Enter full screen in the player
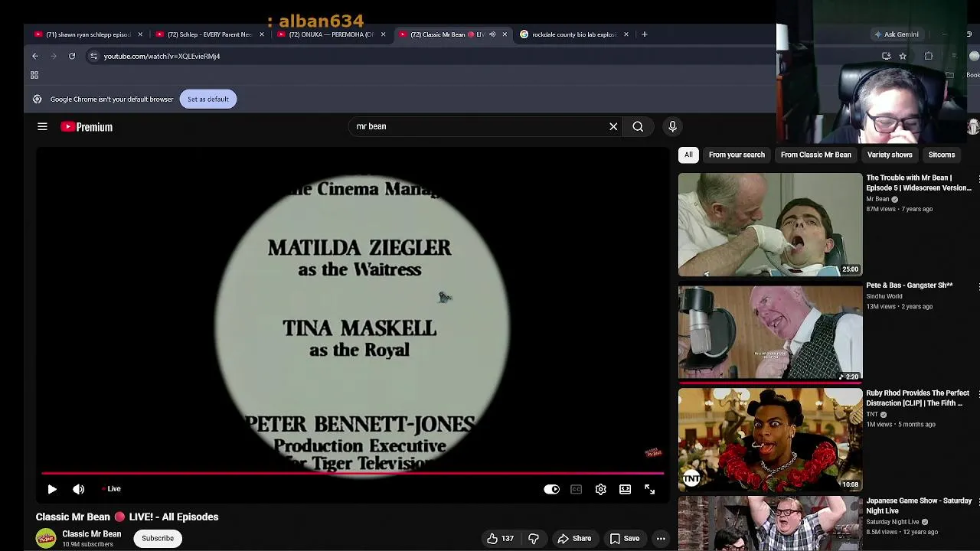 (649, 489)
